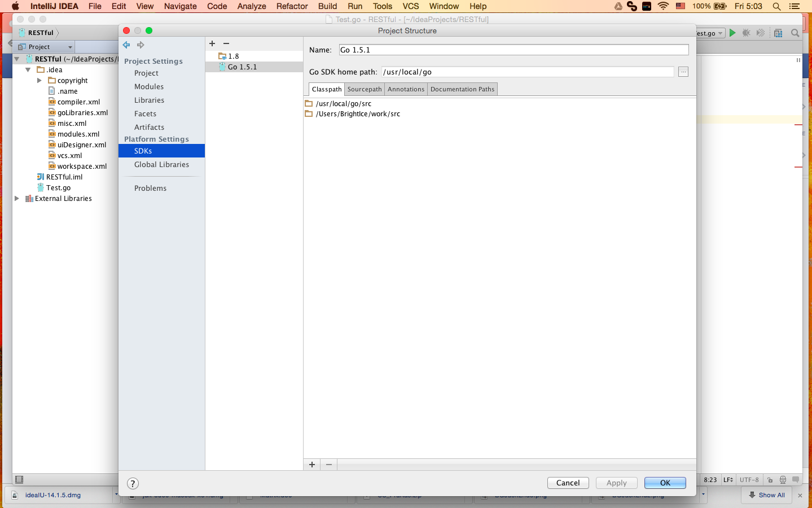Select the Project settings item
The height and width of the screenshot is (508, 812).
(146, 73)
